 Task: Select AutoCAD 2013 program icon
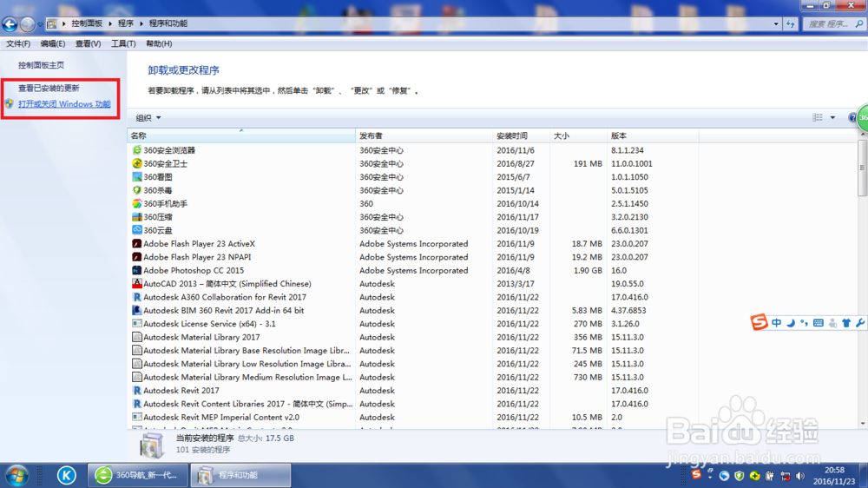[137, 284]
